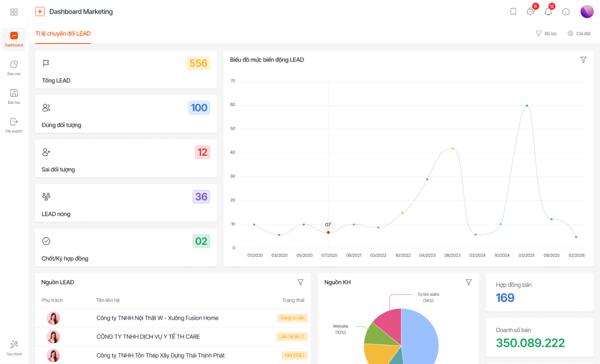The image size is (600, 364).
Task: Open Cài đặt settings button
Action: (579, 34)
